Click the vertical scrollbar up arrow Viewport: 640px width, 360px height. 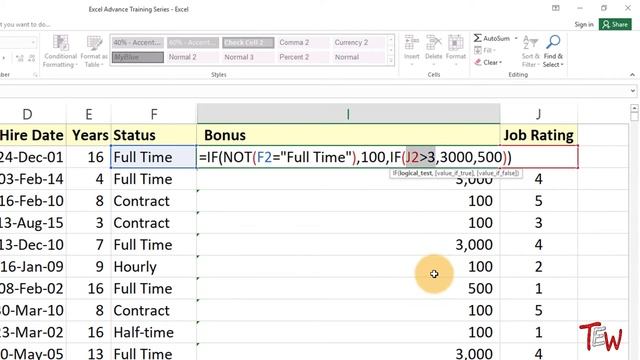[x=634, y=109]
